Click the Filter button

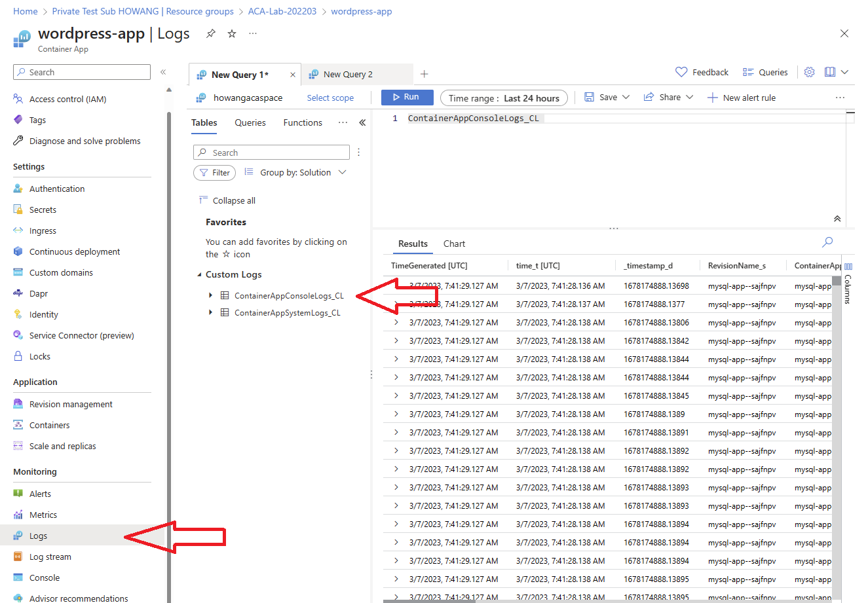click(x=214, y=172)
